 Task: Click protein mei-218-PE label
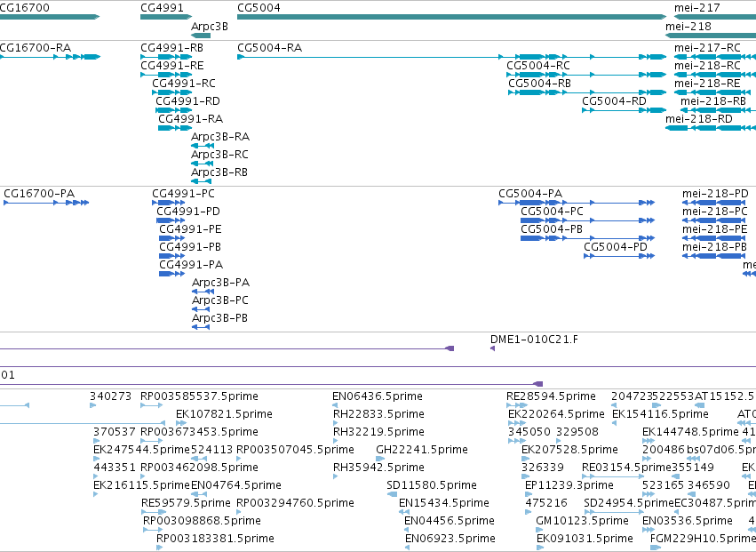pyautogui.click(x=715, y=229)
